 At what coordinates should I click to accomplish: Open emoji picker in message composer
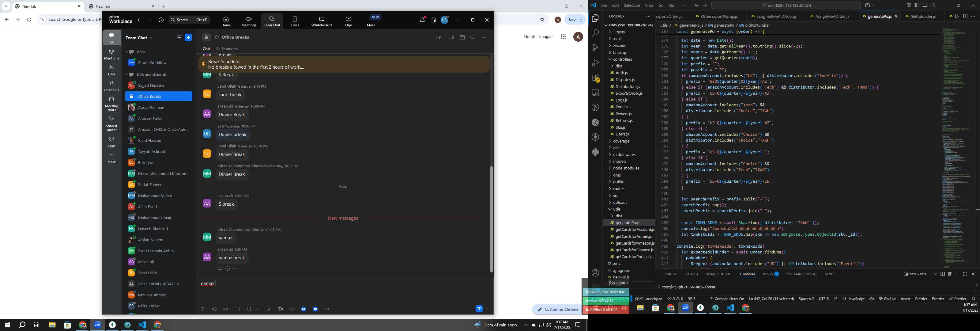[x=214, y=309]
